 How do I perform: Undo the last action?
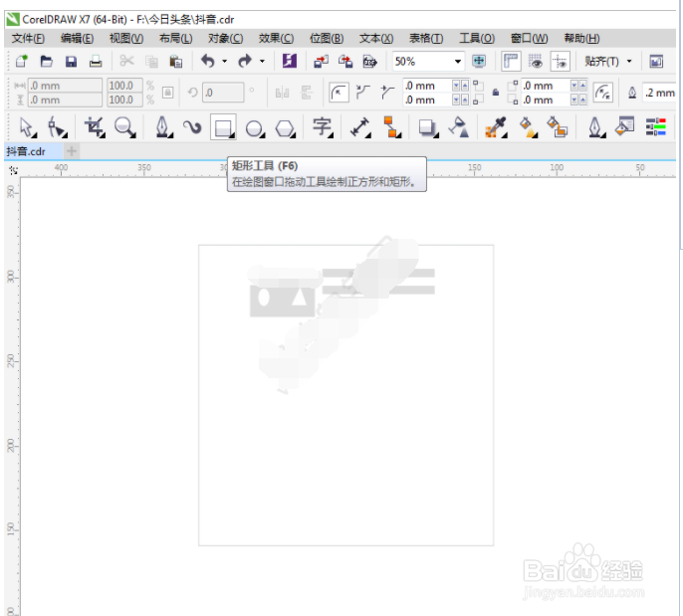click(x=208, y=61)
